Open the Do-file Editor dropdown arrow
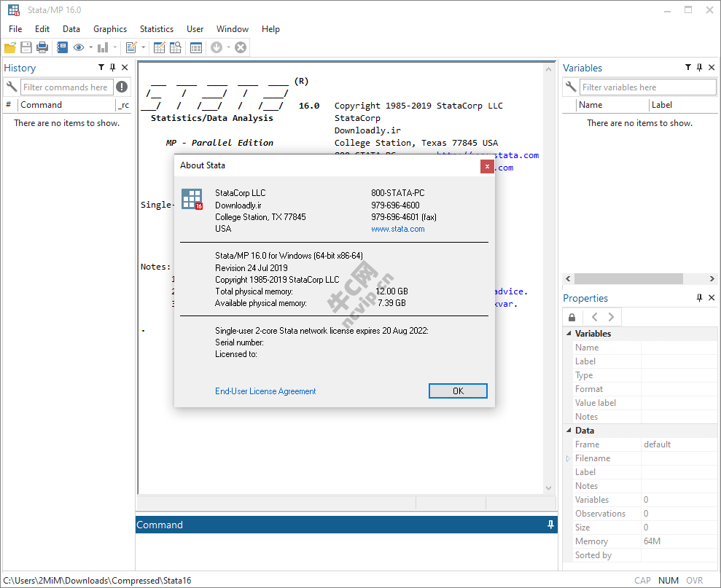Viewport: 721px width, 588px height. click(x=144, y=47)
